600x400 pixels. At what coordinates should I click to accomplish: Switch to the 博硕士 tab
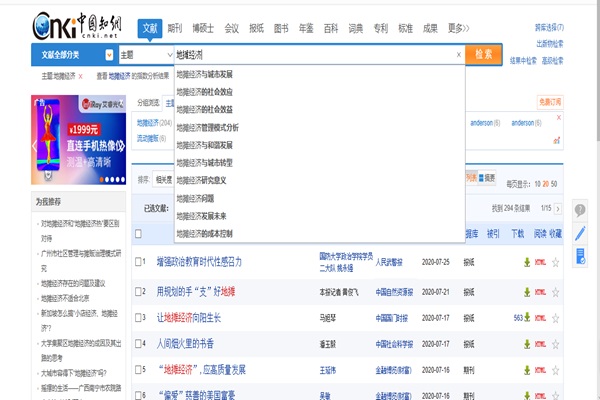(203, 28)
